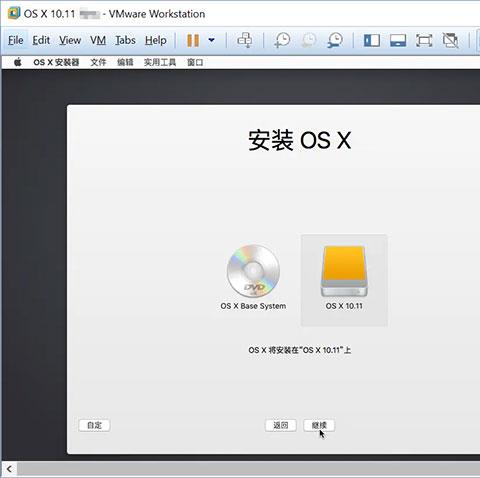This screenshot has height=478, width=480.
Task: Open the 实用工具 menu
Action: (x=160, y=62)
